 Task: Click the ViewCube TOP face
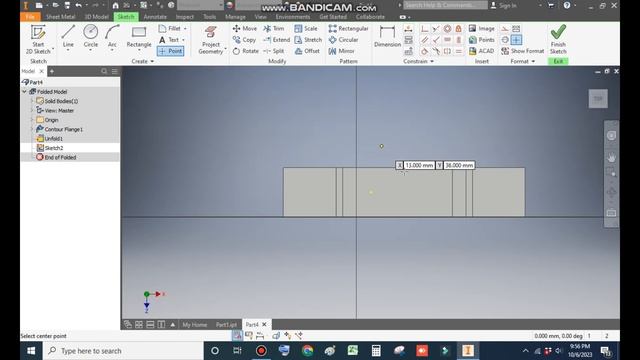[598, 99]
